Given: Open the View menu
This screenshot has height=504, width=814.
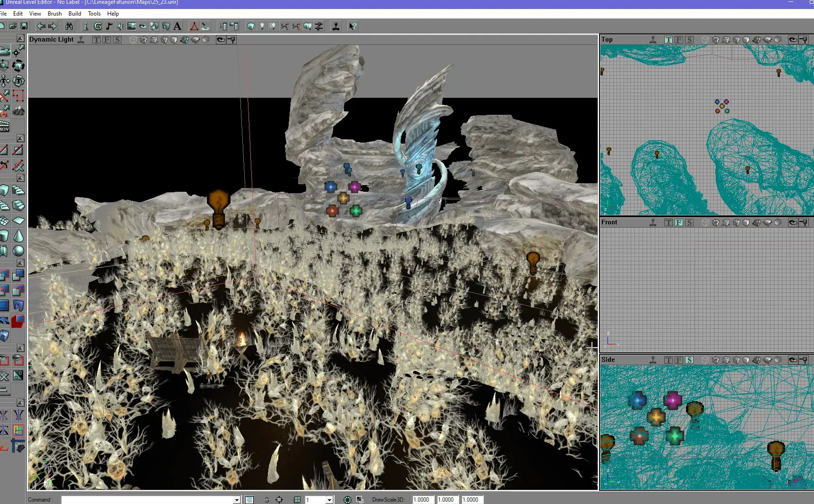Looking at the screenshot, I should pos(35,14).
